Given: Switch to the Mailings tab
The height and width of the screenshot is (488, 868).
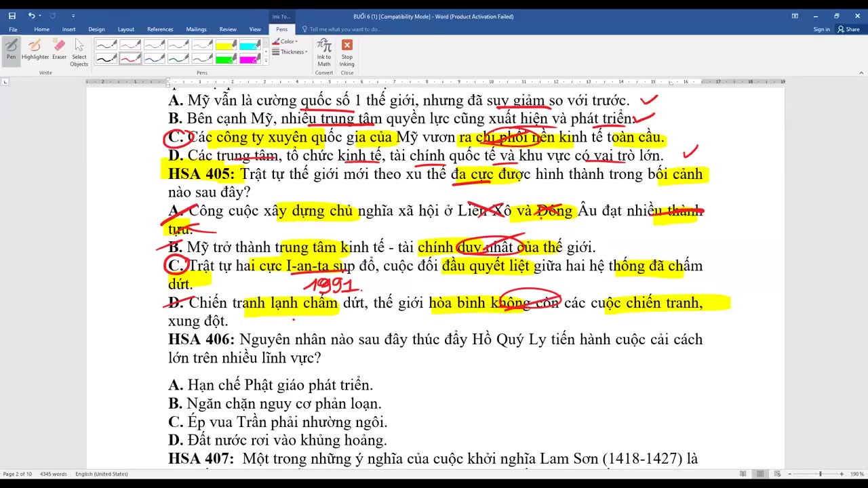Looking at the screenshot, I should pos(197,29).
